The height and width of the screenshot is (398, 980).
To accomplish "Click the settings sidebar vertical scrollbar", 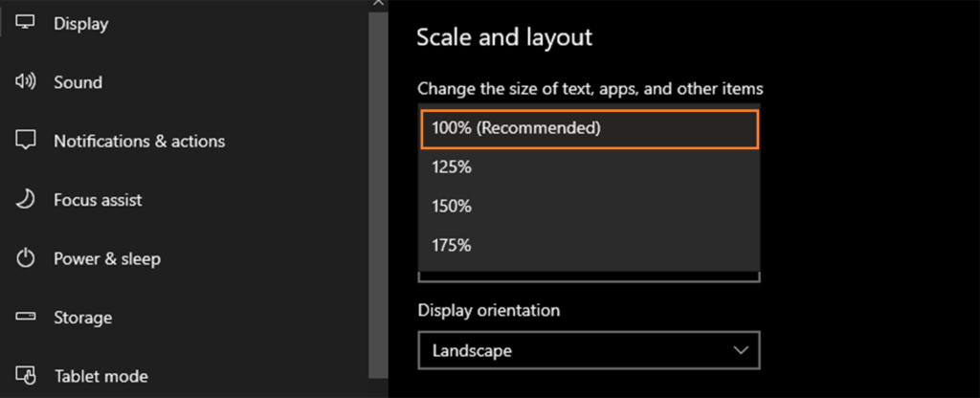I will [378, 193].
